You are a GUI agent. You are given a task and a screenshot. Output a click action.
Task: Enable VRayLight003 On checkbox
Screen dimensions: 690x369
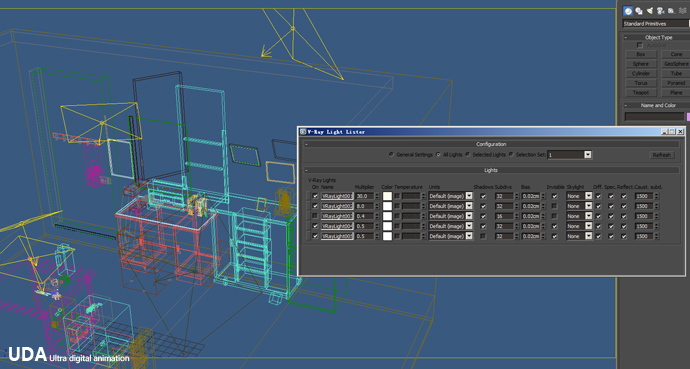click(315, 216)
